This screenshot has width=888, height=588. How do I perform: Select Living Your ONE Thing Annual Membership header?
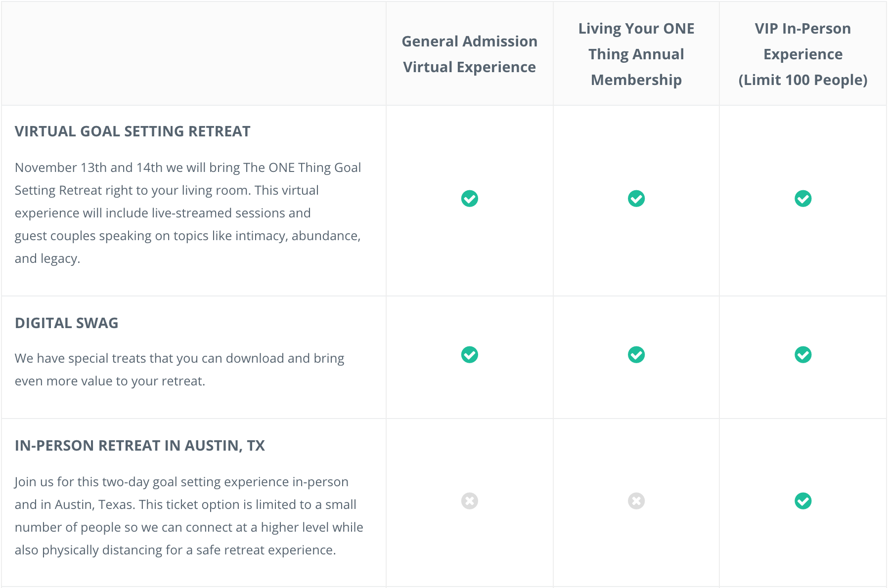pos(636,54)
